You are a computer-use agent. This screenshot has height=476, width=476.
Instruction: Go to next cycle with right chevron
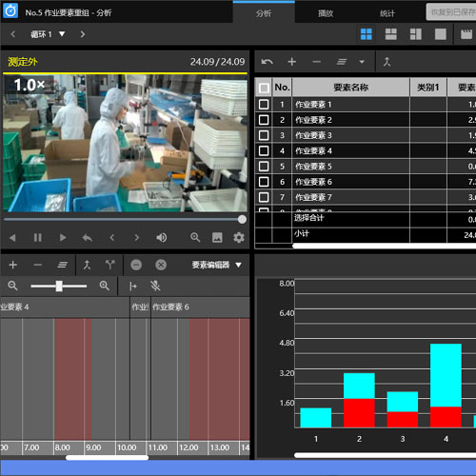[x=83, y=34]
